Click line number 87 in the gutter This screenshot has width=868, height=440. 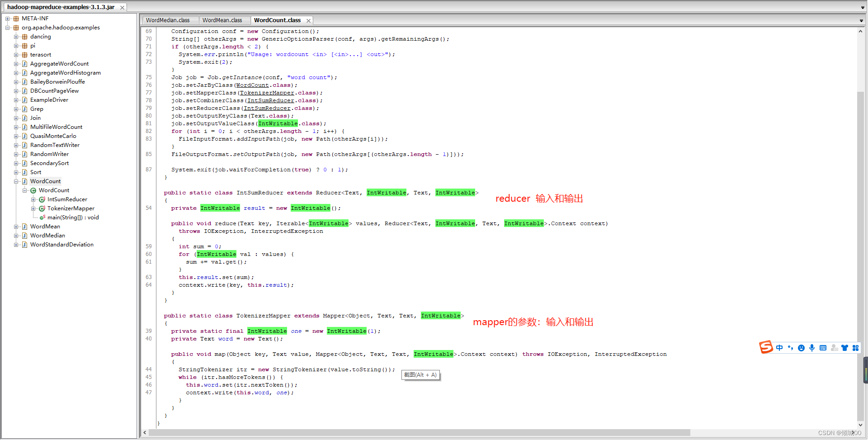[x=149, y=170]
